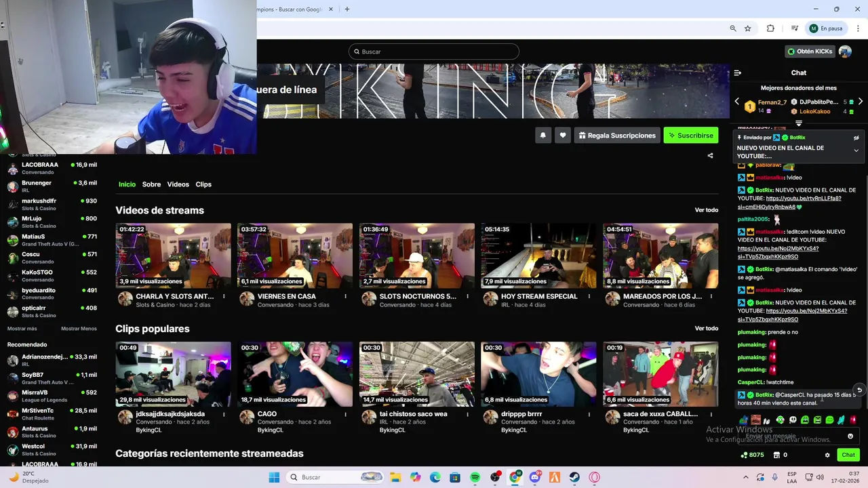Open chat settings gear icon
This screenshot has height=488, width=868.
pyautogui.click(x=827, y=455)
